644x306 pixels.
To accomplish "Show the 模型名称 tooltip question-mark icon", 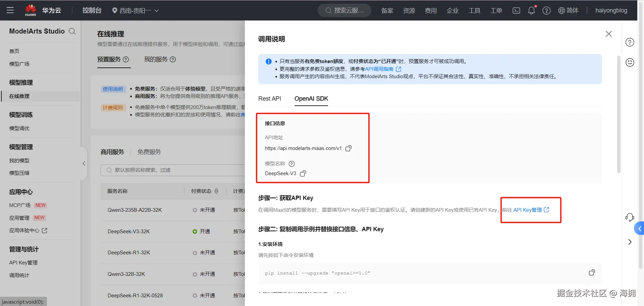I will click(291, 164).
